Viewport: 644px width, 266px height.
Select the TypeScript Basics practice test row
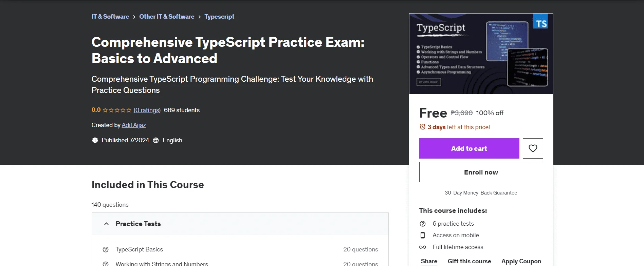tap(240, 249)
